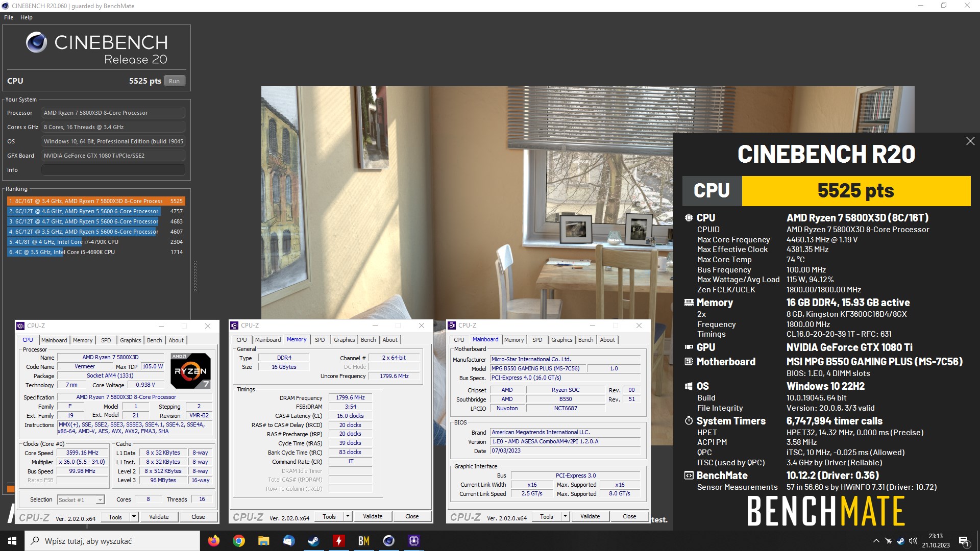This screenshot has width=980, height=551.
Task: Click the leftmost CPU-Z window title icon
Action: (x=20, y=326)
